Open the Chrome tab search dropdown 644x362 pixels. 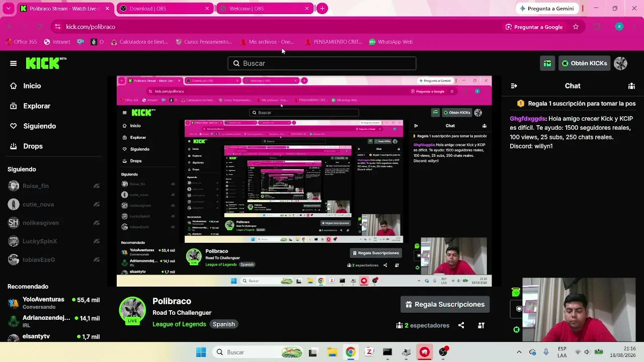click(9, 9)
